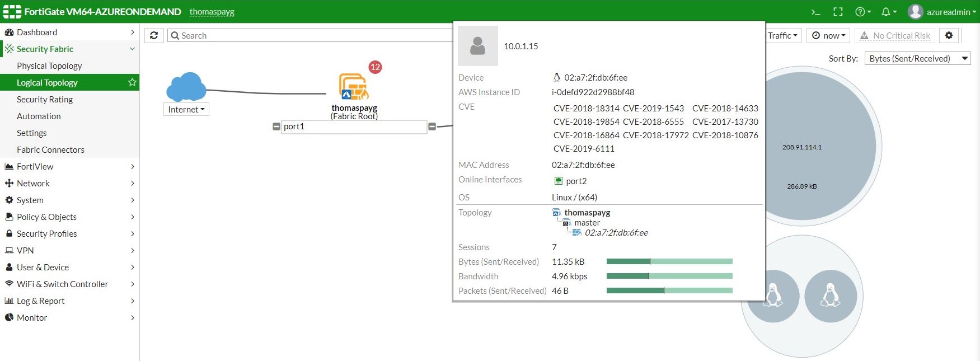This screenshot has height=361, width=980.
Task: Click the device user avatar in popup
Action: pyautogui.click(x=478, y=46)
